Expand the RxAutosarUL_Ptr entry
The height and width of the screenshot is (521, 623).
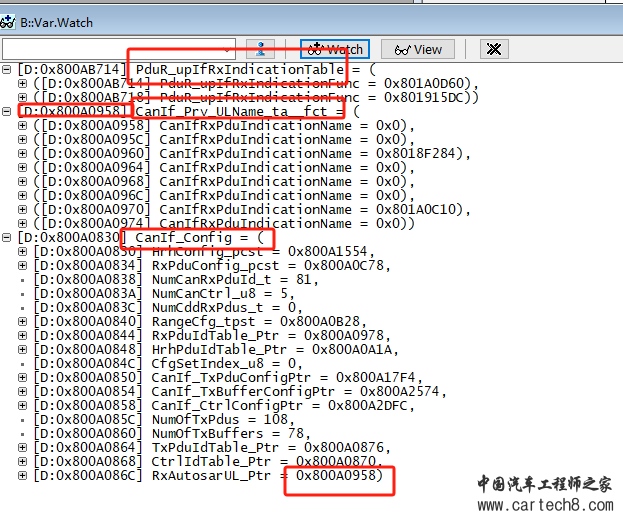click(x=23, y=475)
